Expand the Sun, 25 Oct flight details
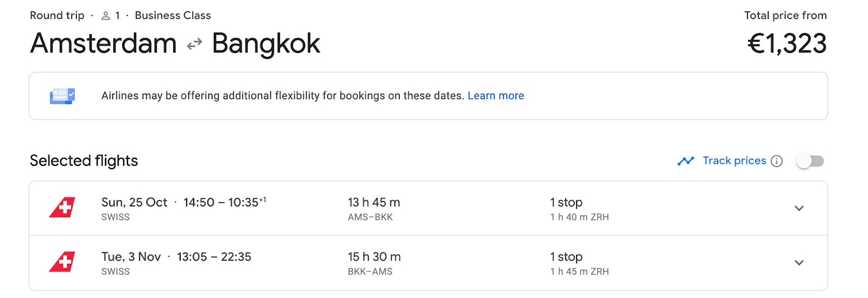The image size is (868, 298). pos(799,208)
